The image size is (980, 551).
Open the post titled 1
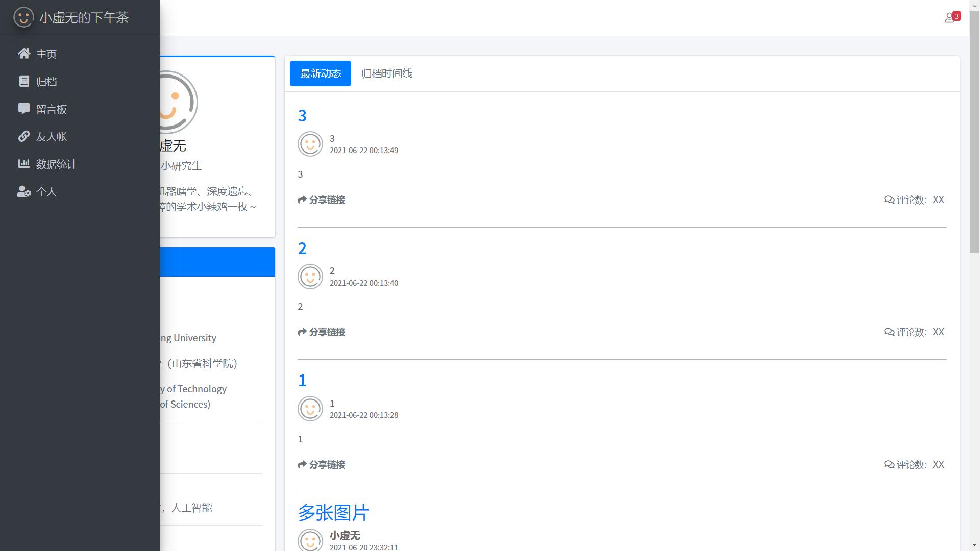coord(302,381)
